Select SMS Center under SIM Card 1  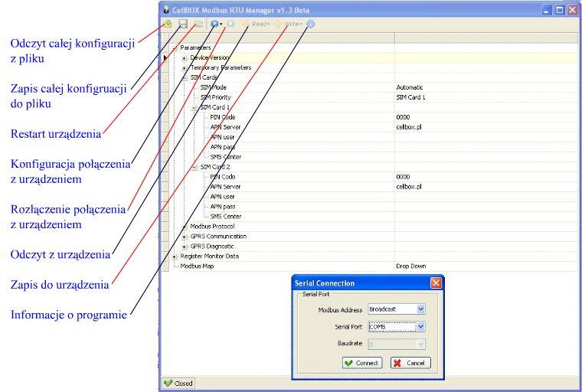225,157
